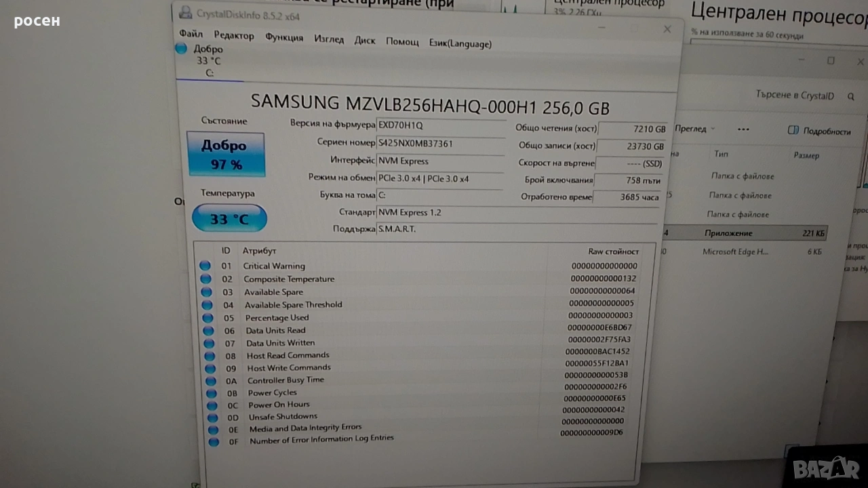The height and width of the screenshot is (488, 868).
Task: Open the Функция menu
Action: pos(284,37)
